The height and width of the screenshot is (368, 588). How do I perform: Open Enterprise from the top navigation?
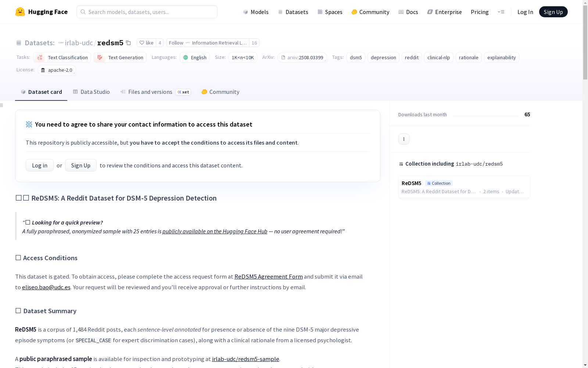pos(445,12)
